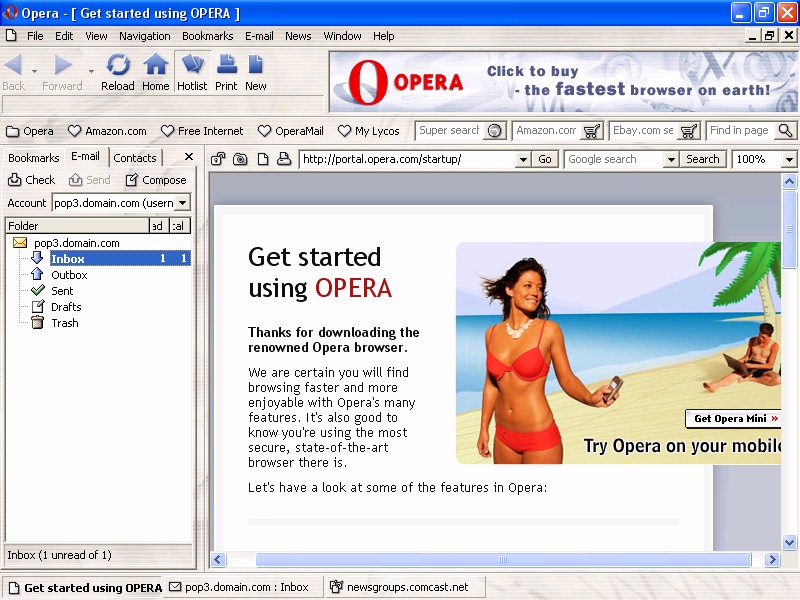Open the Bookmarks menu
The image size is (800, 600).
pyautogui.click(x=208, y=36)
